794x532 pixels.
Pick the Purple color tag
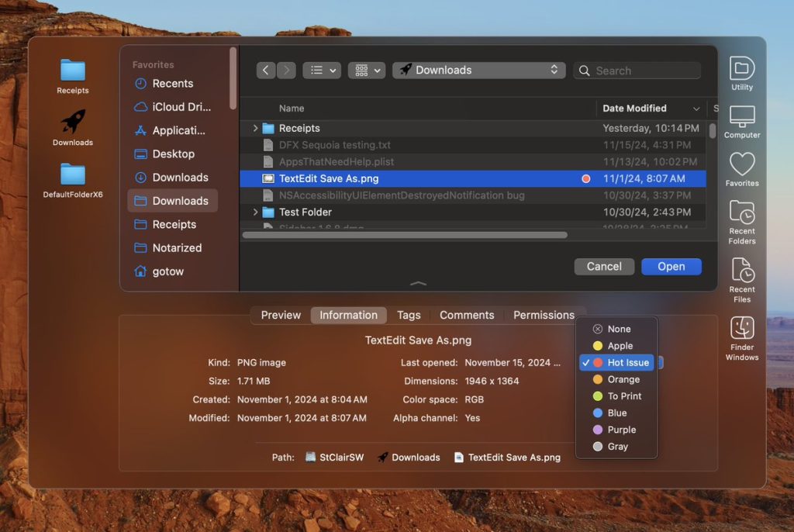[621, 430]
